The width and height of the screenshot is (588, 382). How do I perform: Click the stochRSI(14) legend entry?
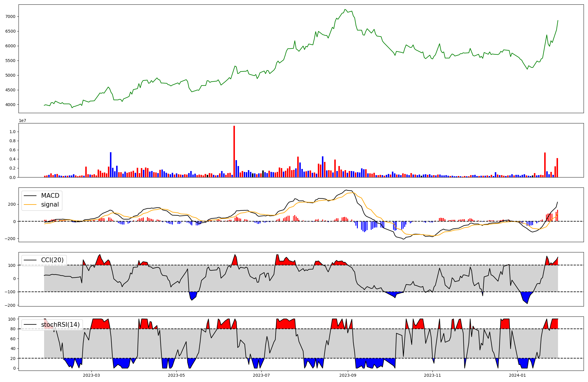[x=60, y=325]
